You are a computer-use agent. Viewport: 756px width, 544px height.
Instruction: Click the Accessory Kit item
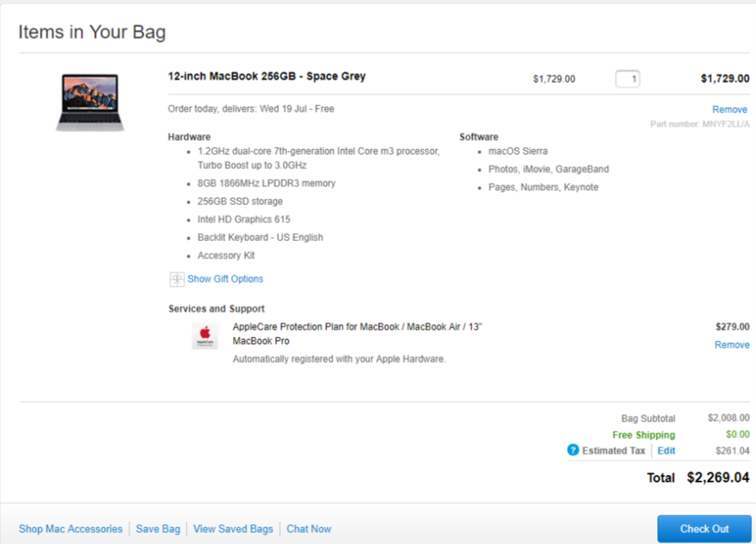226,255
